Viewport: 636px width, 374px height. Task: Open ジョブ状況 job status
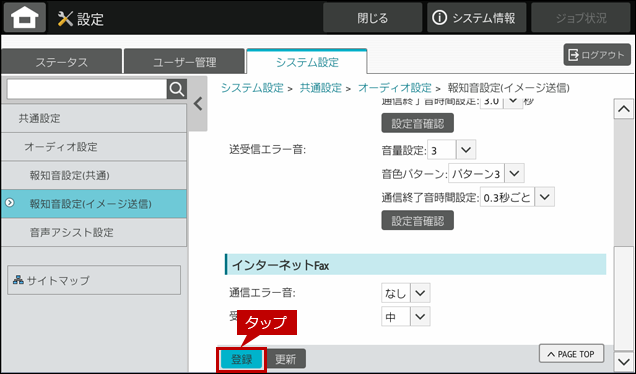point(581,18)
